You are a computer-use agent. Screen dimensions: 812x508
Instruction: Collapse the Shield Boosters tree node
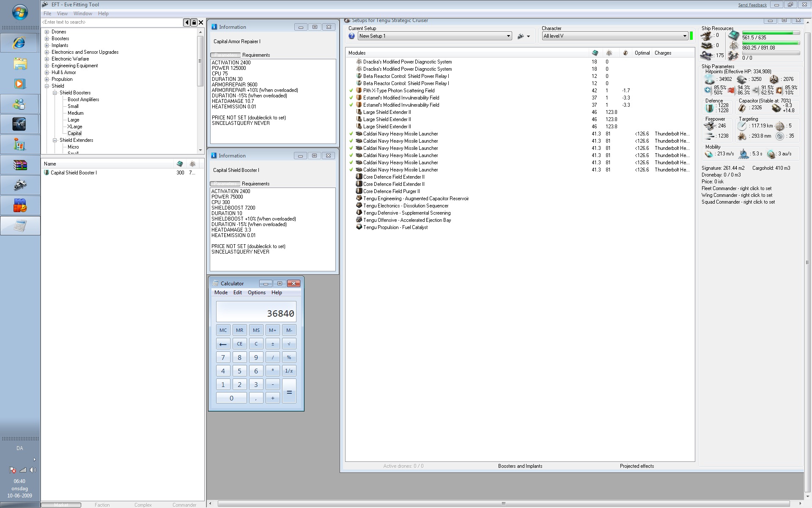[55, 93]
